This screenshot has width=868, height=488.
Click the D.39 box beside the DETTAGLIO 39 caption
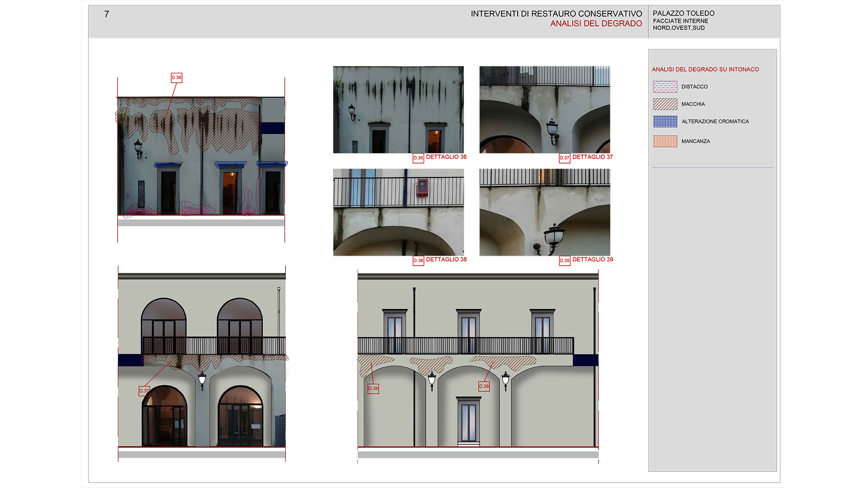point(565,261)
